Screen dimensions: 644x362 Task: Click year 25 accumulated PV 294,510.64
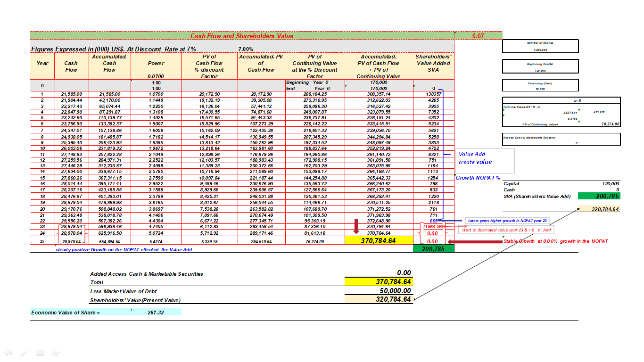261,241
